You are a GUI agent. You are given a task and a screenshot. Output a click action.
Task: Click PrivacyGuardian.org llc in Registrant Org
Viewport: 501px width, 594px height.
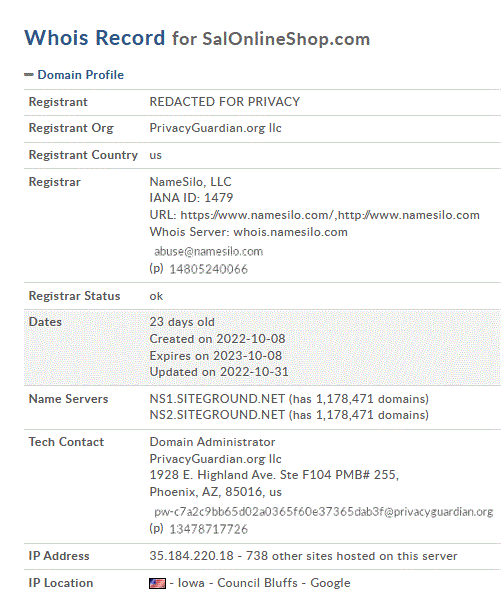(x=215, y=128)
